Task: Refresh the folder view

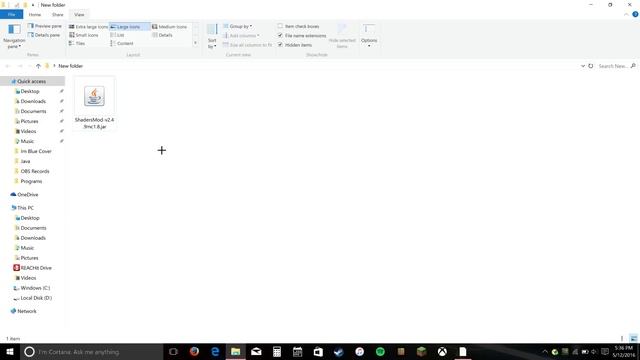Action: click(591, 66)
